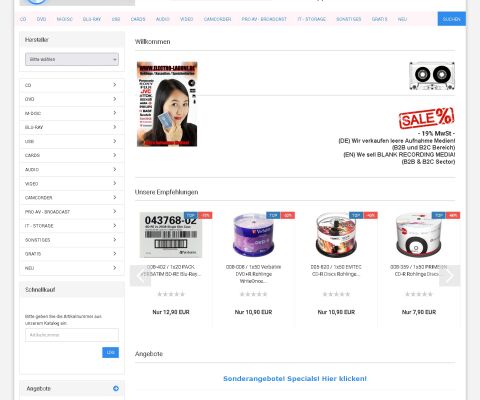This screenshot has width=480, height=400.
Task: Open the CARDS tab in the top navigation
Action: pos(138,19)
